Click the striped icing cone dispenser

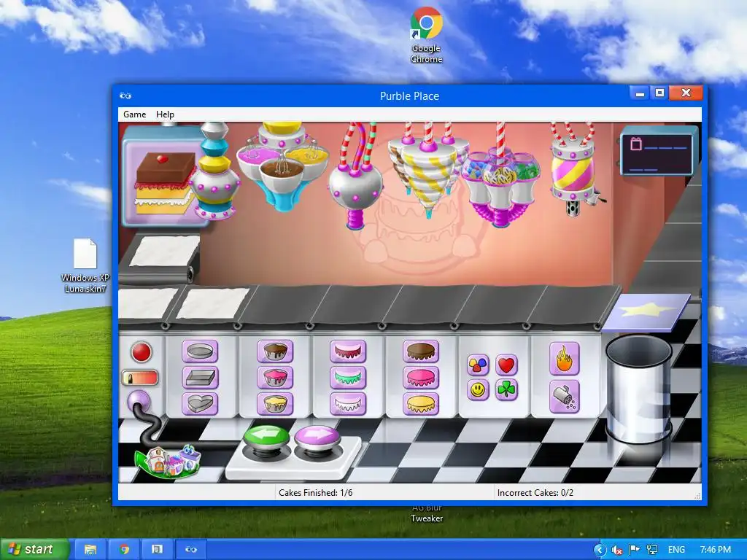(x=427, y=174)
